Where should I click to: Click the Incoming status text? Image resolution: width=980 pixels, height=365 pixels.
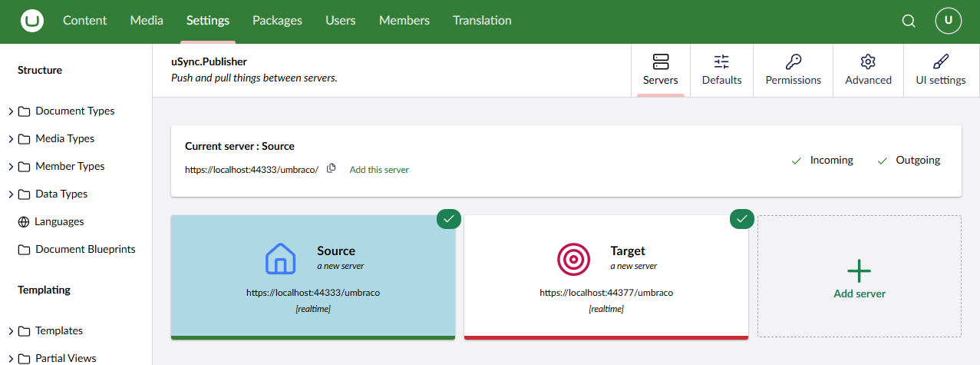pos(832,160)
